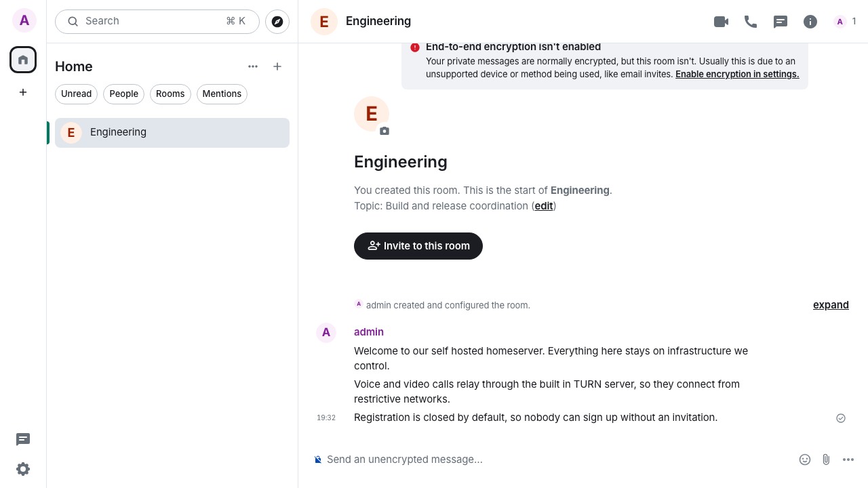Screen dimensions: 868x488
Task: Open the user menu avatar in the sidebar
Action: 24,20
